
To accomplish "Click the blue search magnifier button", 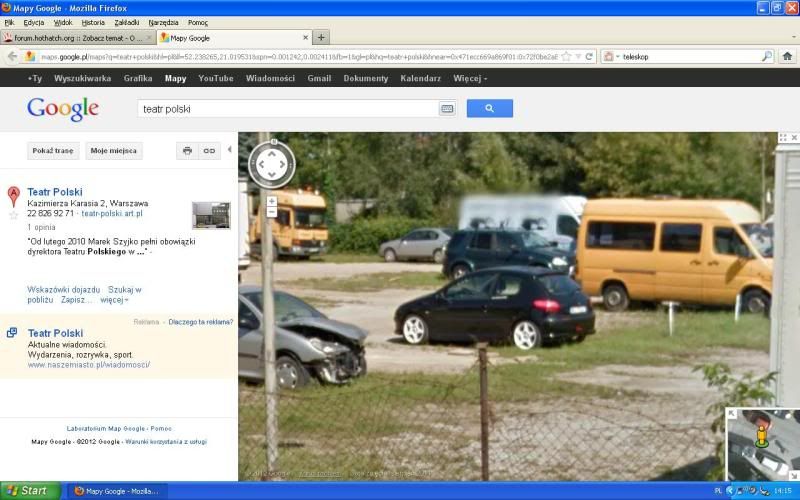I will [489, 108].
